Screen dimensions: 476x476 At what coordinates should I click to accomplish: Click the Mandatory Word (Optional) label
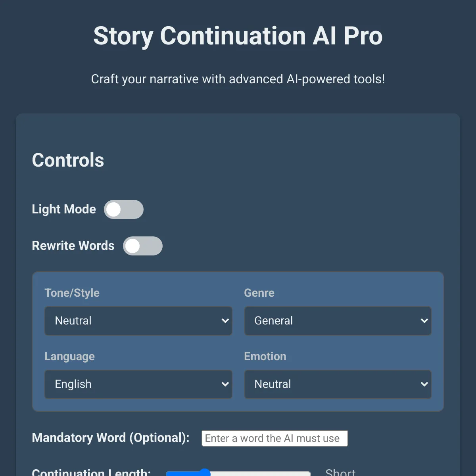click(111, 438)
